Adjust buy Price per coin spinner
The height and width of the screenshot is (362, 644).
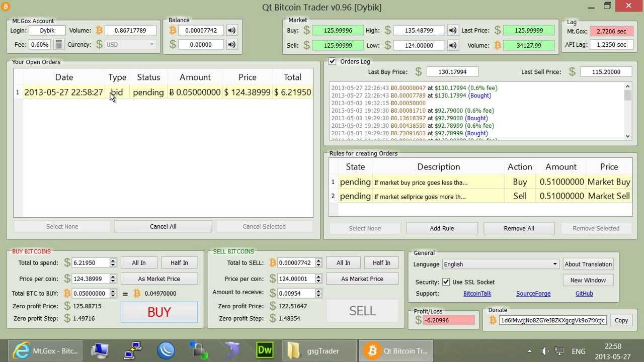113,279
